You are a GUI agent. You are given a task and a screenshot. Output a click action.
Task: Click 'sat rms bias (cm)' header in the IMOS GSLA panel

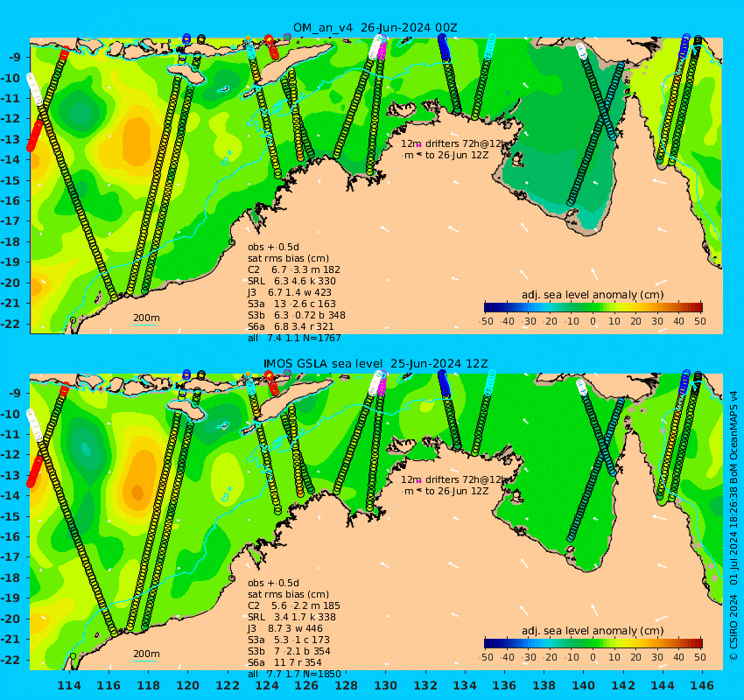288,594
